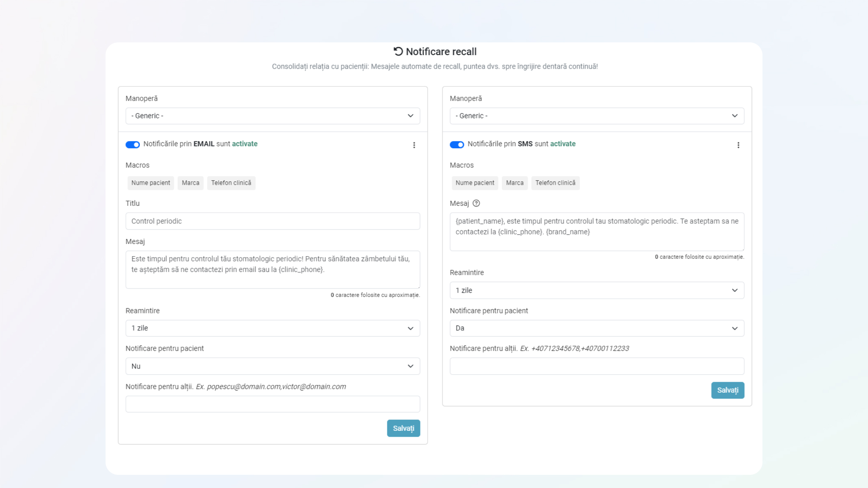Click the Titlu field containing Control periodic

273,221
